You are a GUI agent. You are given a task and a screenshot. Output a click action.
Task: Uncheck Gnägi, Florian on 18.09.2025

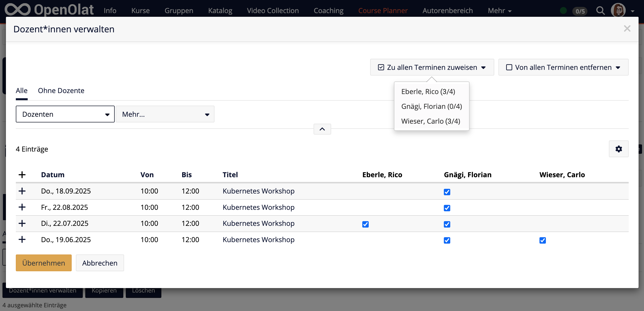(x=447, y=192)
